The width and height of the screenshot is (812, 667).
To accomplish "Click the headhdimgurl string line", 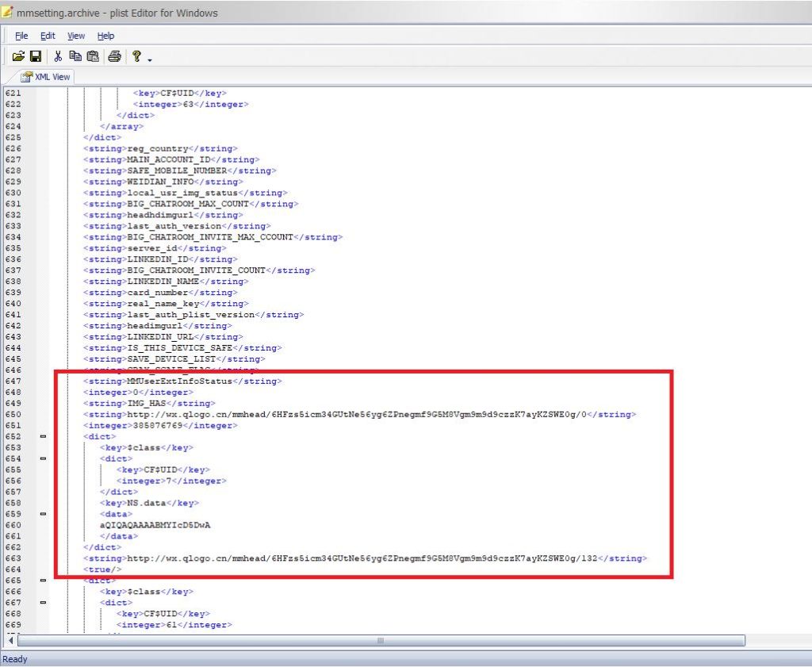I will coord(163,215).
